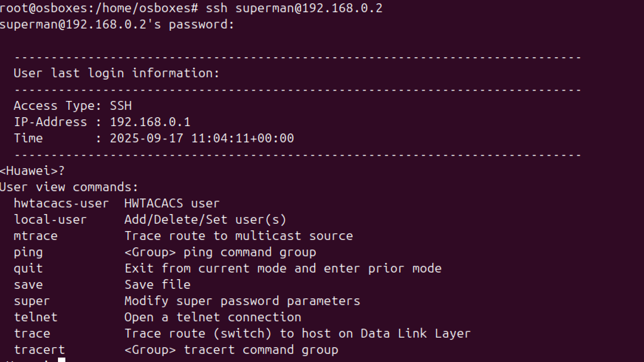
Task: Click the ssh superman@192.168.0.2 command text
Action: (x=294, y=8)
